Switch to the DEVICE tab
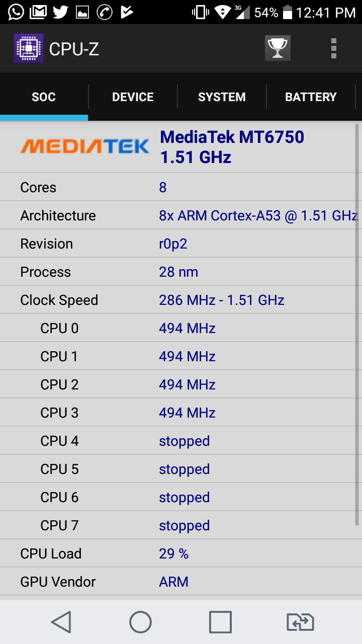The width and height of the screenshot is (362, 644). pos(133,97)
